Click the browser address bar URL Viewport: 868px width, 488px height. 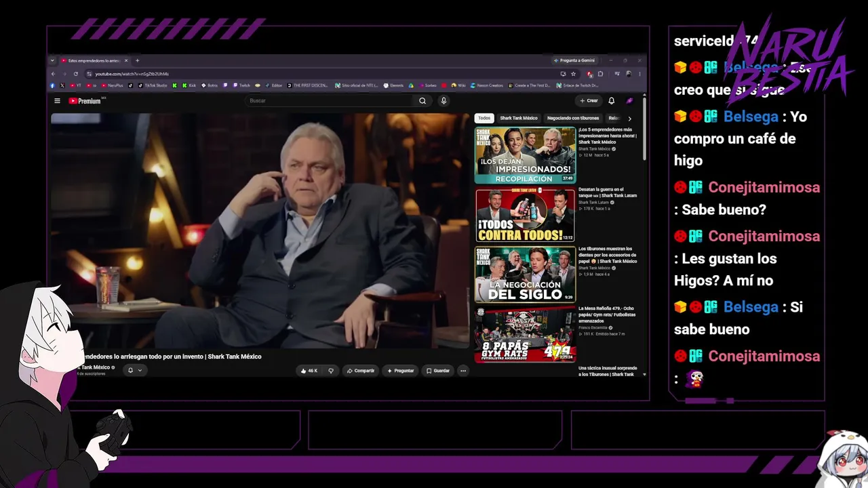132,74
